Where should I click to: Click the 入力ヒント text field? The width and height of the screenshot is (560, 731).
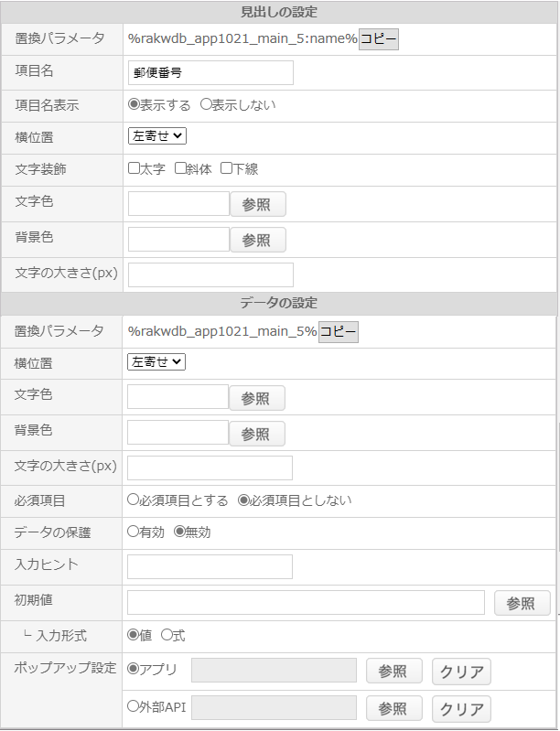click(x=210, y=566)
